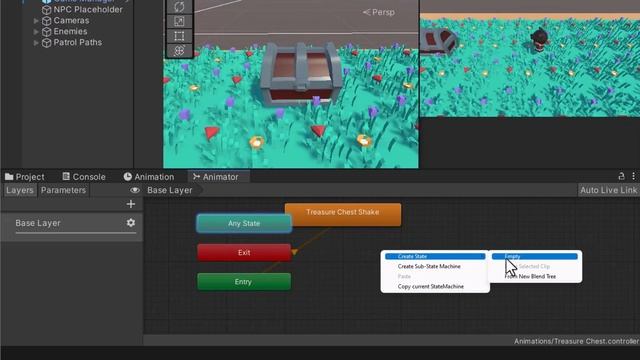Screen dimensions: 640x360
Task: Select the Transform tool in scene toolbar
Action: 179,51
